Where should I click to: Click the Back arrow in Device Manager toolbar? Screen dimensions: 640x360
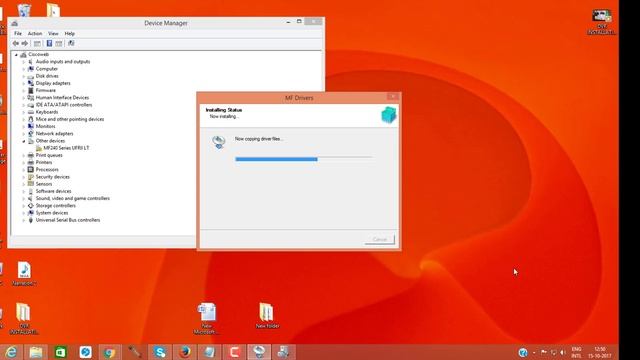[16, 43]
